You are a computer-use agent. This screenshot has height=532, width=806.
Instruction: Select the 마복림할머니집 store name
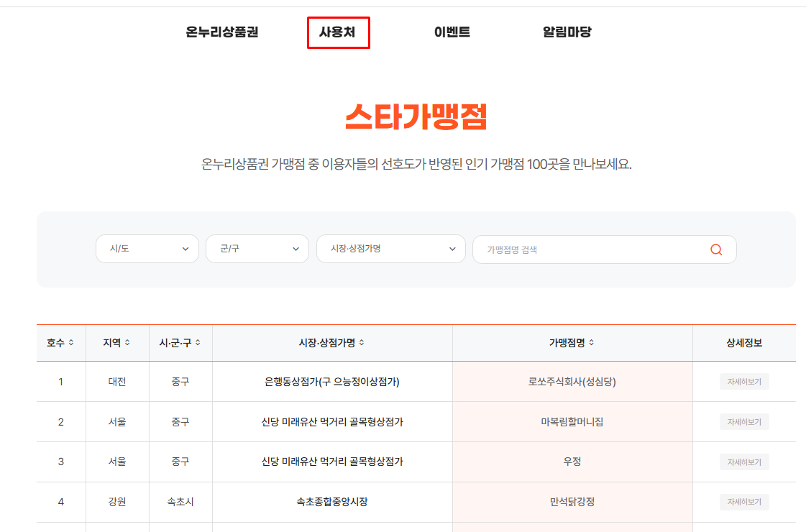[x=572, y=422]
